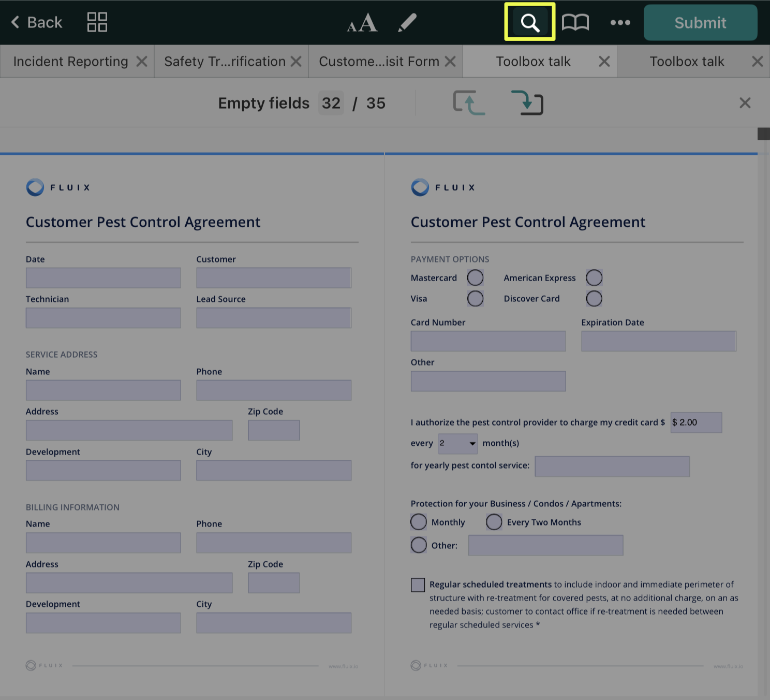770x700 pixels.
Task: Switch to the Incident Reporting tab
Action: click(70, 62)
